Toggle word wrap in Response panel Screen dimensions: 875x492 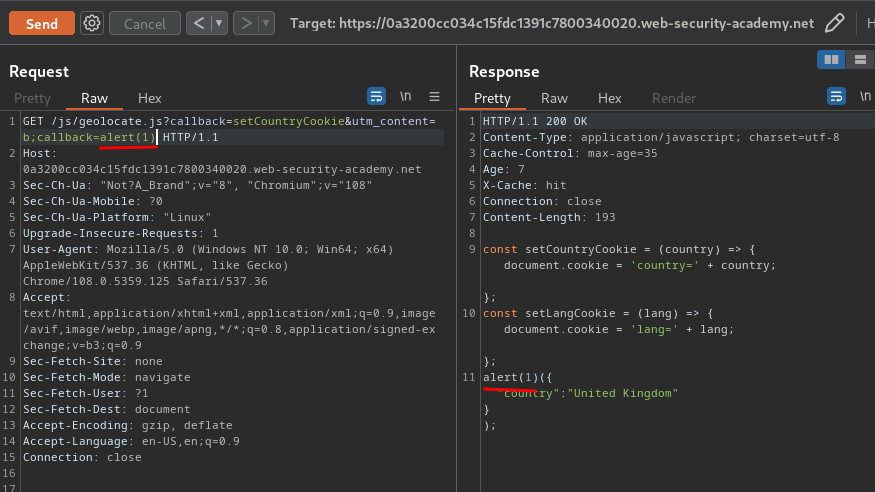836,97
